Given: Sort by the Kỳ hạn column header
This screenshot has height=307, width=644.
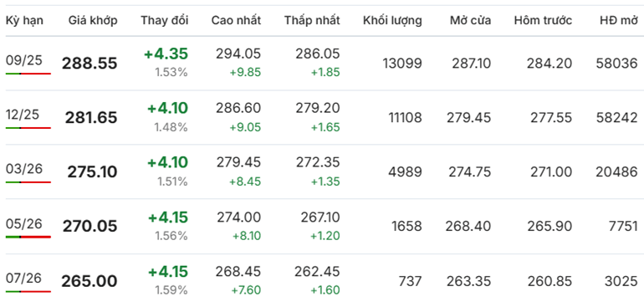Looking at the screenshot, I should [x=24, y=21].
